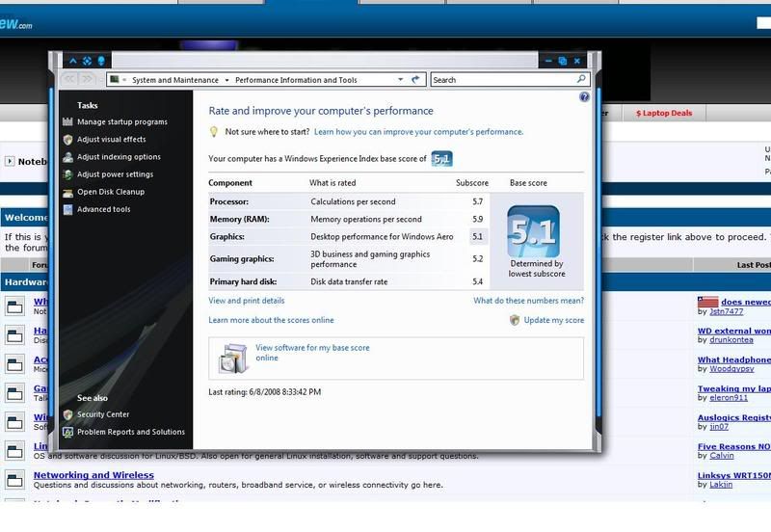
Task: Click Last rating date text
Action: (x=264, y=392)
